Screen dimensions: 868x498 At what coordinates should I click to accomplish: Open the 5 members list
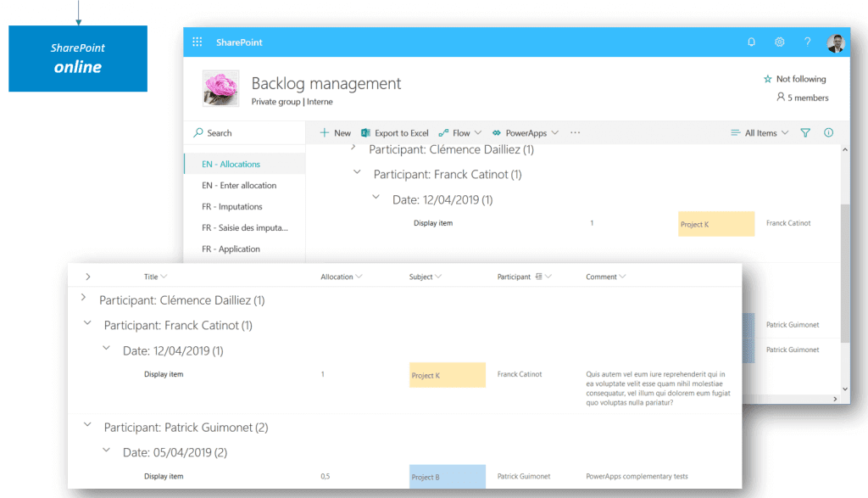click(801, 98)
